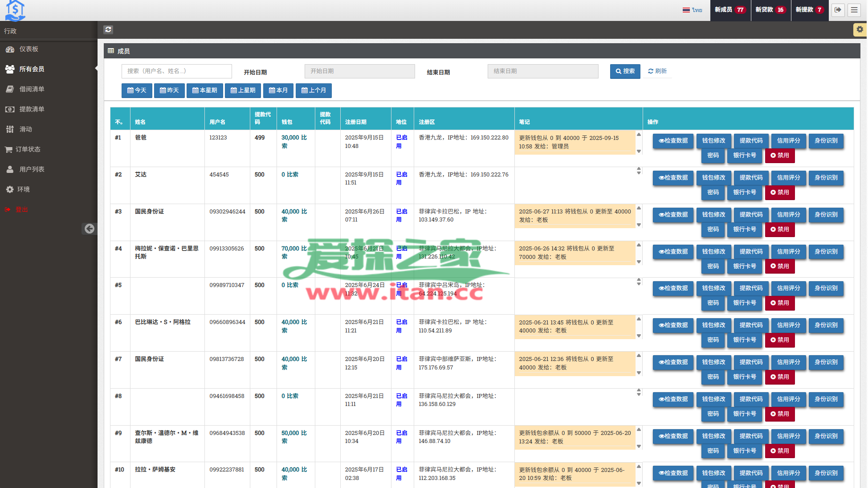Click the logout arrow icon in header

[838, 10]
